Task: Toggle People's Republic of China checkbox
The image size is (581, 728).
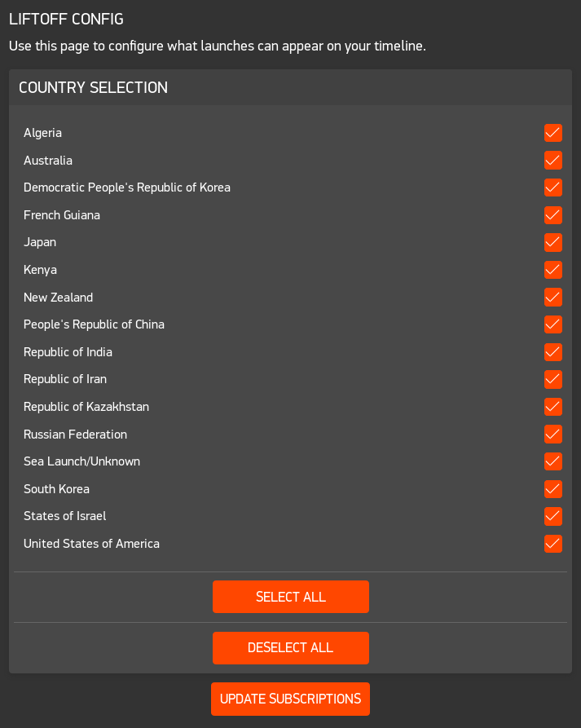Action: (x=552, y=324)
